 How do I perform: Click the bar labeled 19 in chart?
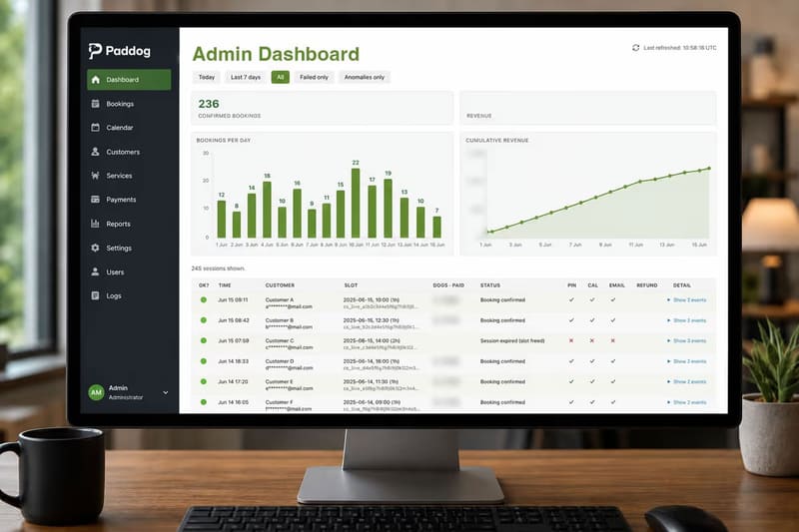pos(388,209)
